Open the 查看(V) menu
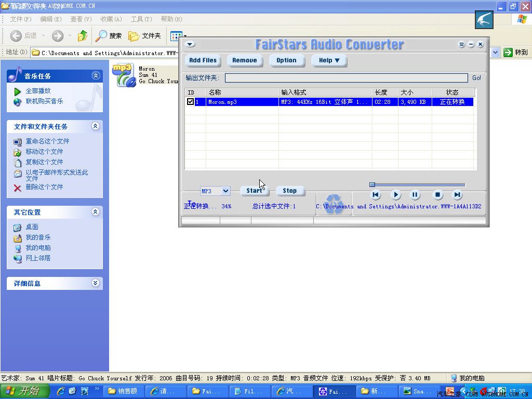This screenshot has height=399, width=532. [x=81, y=19]
